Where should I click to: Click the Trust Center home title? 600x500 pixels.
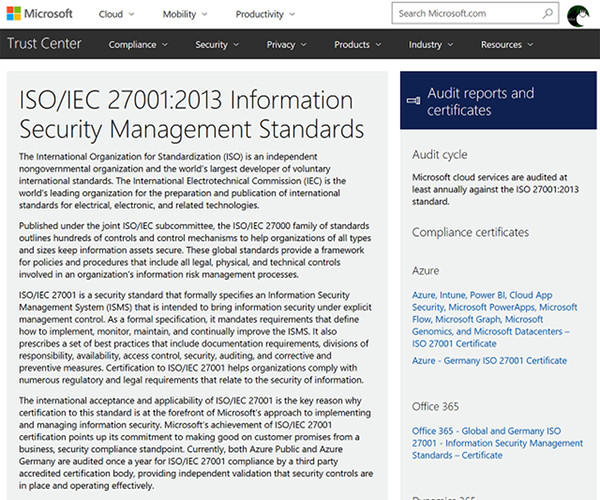click(44, 44)
